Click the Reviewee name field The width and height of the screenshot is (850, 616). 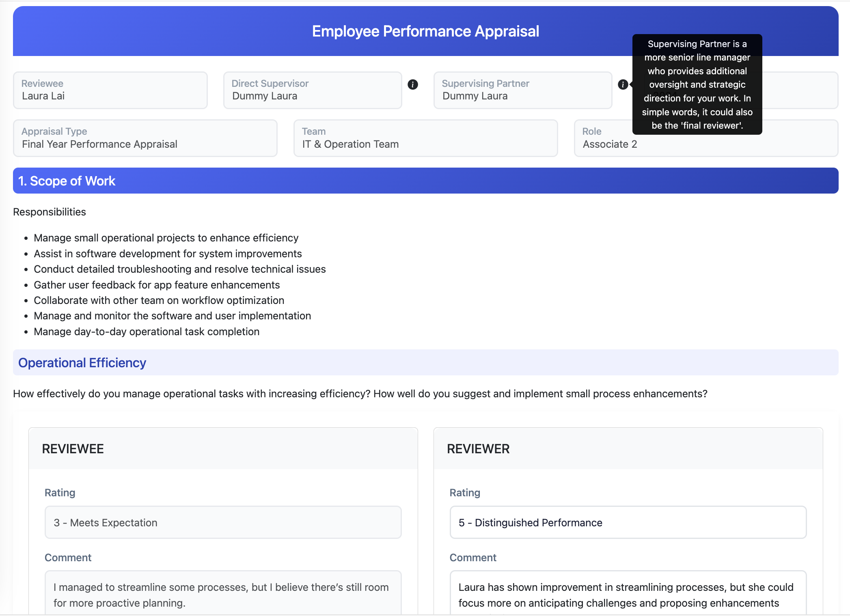110,90
